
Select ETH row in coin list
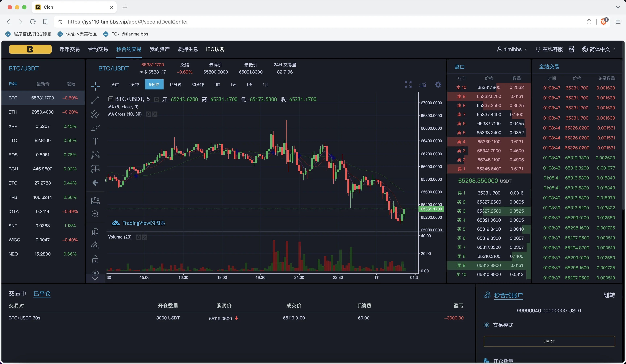[43, 112]
